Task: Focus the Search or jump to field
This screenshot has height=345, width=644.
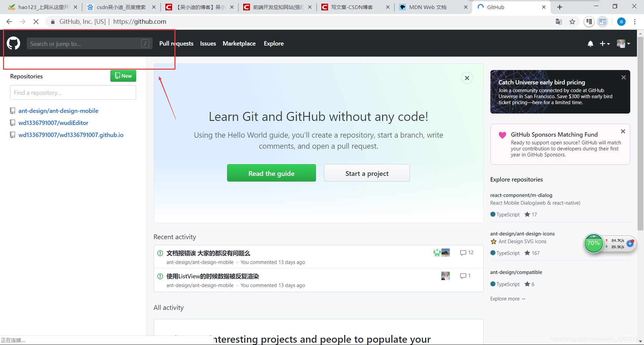Action: pyautogui.click(x=90, y=44)
